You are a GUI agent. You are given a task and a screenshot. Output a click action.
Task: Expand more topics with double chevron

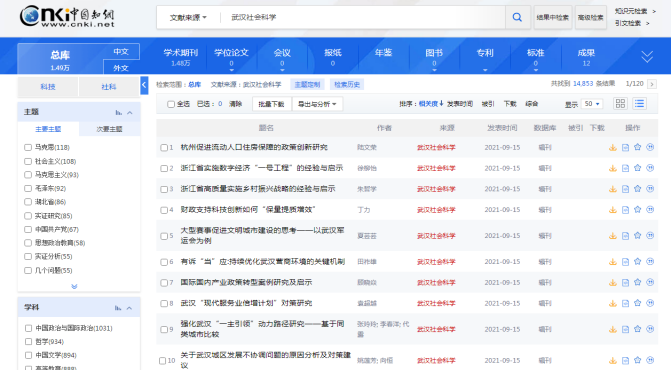click(74, 286)
